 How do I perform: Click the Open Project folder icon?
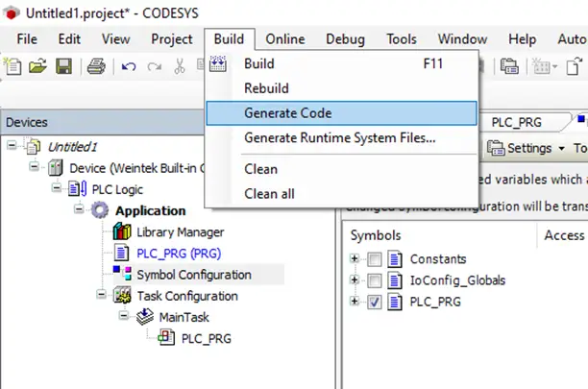37,66
